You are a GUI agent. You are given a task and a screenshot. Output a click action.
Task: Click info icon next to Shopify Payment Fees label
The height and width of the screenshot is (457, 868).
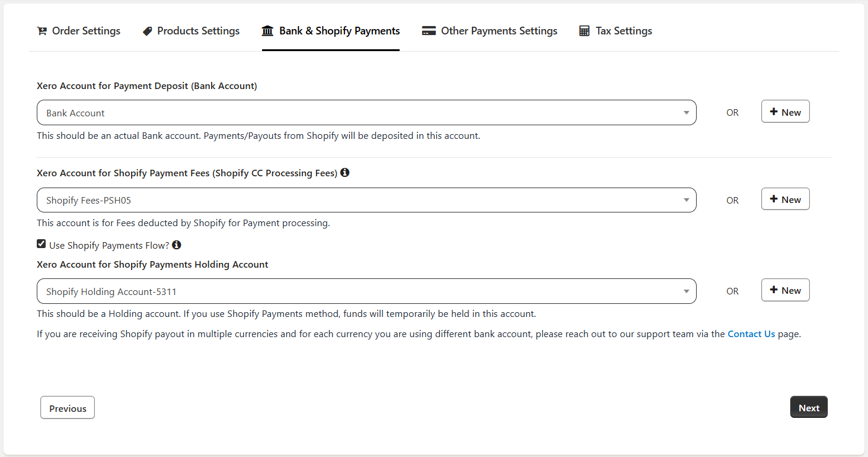click(x=345, y=173)
